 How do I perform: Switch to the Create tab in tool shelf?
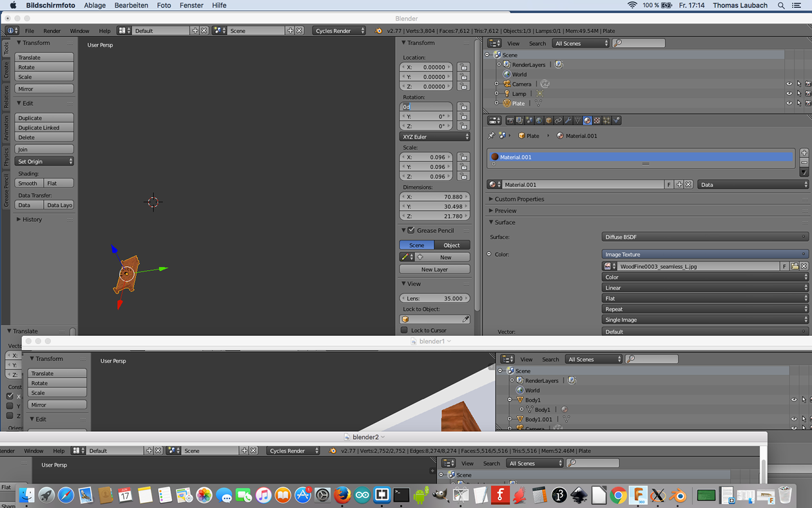tap(6, 70)
